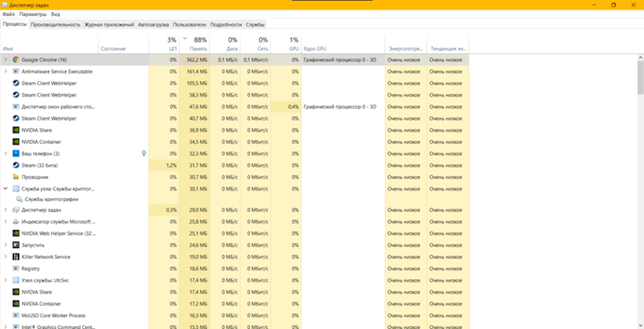Click the NVIDIA Web Helper Service icon
This screenshot has height=329, width=644.
point(15,233)
